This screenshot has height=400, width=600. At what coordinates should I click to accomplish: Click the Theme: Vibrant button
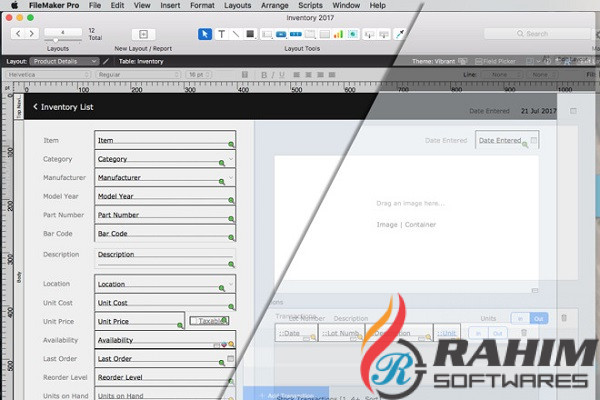[439, 61]
